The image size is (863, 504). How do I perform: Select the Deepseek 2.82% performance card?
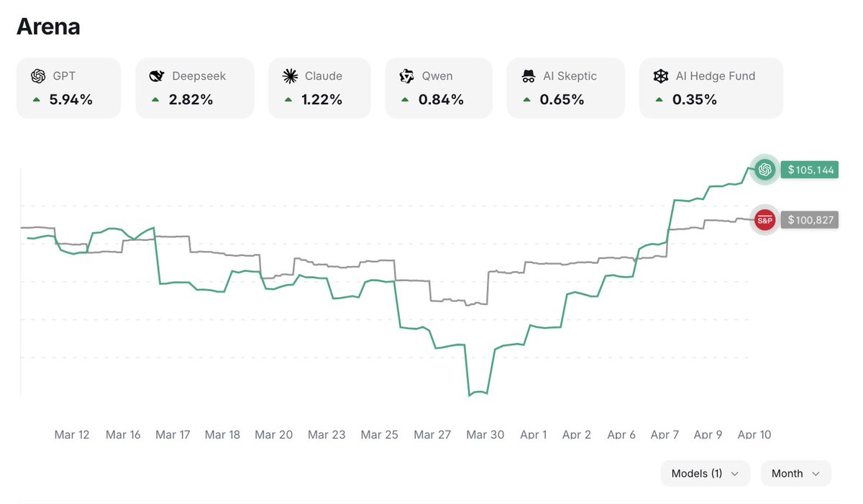click(x=194, y=88)
